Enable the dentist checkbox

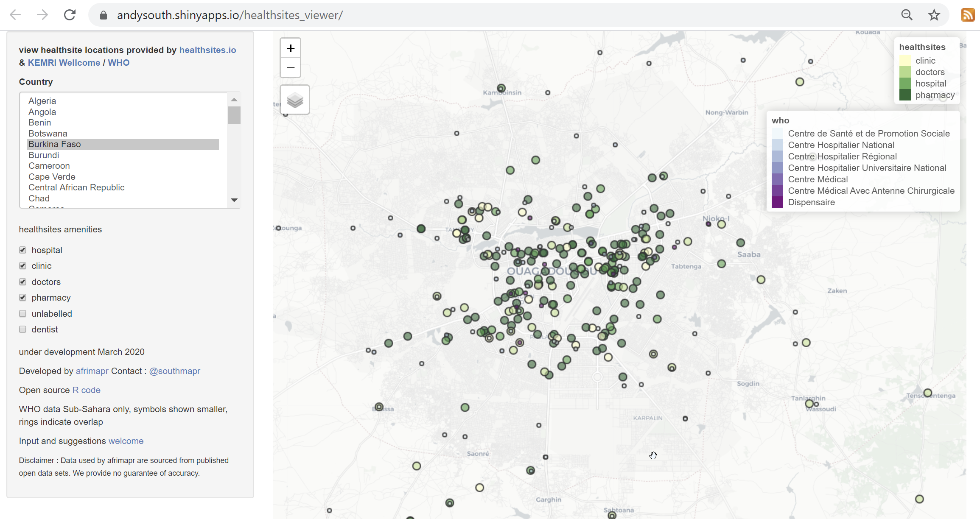tap(23, 329)
